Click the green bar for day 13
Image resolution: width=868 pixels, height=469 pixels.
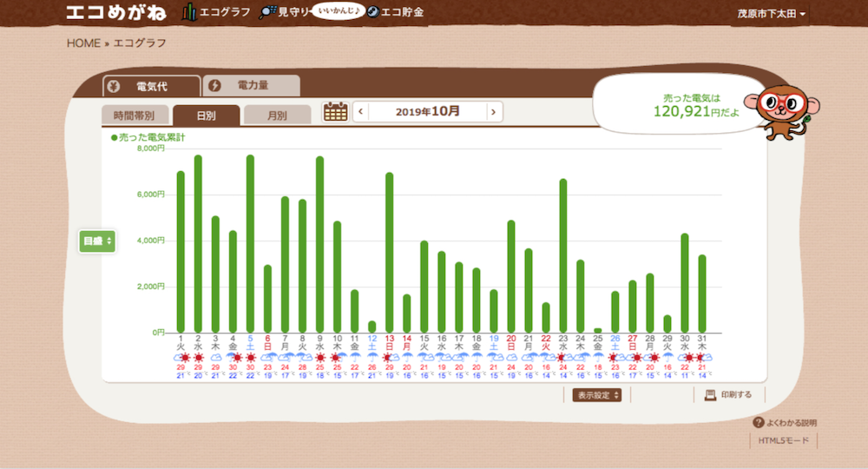pyautogui.click(x=389, y=253)
